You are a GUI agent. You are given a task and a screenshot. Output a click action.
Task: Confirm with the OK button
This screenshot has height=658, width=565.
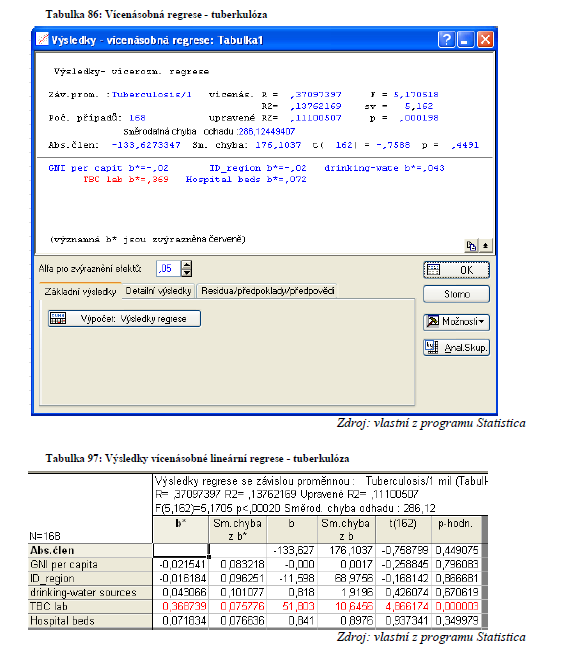point(456,270)
